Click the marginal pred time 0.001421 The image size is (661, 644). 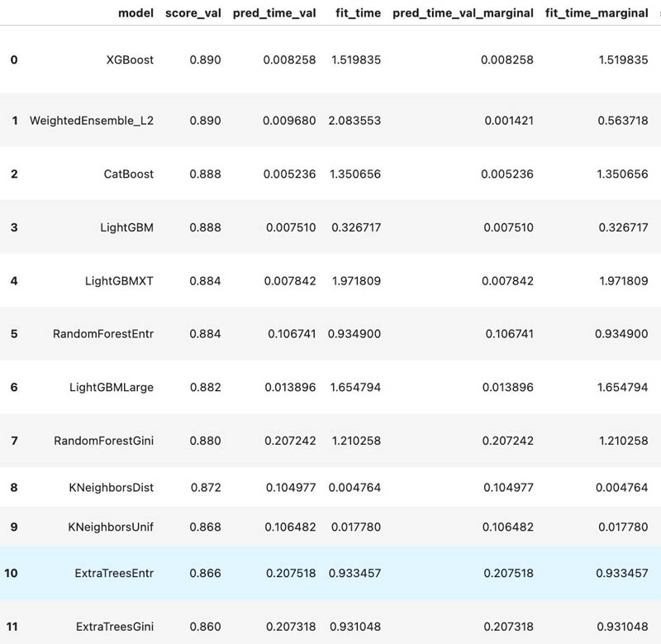[509, 121]
